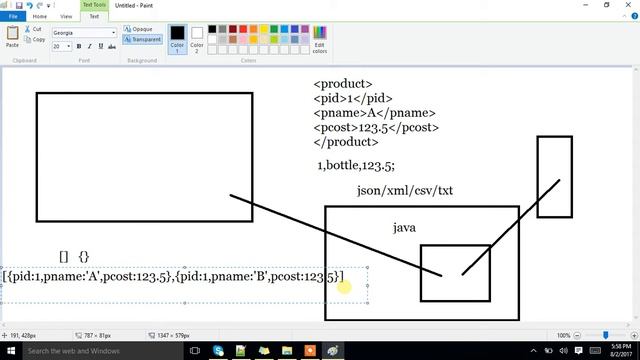
Task: Click the 'Search the web and Windows' box
Action: 103,351
